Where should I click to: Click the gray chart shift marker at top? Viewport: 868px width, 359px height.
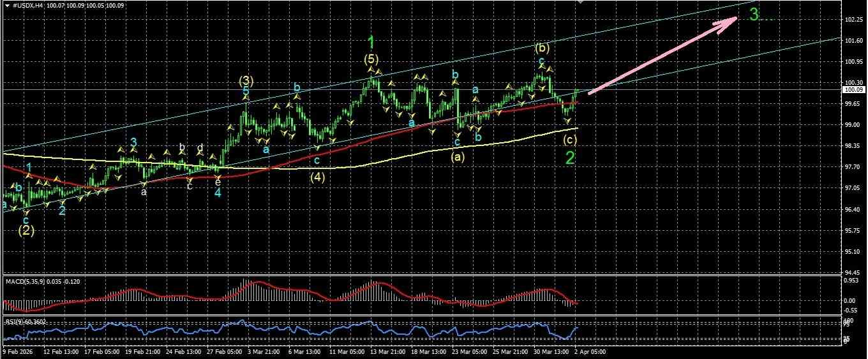coord(580,2)
